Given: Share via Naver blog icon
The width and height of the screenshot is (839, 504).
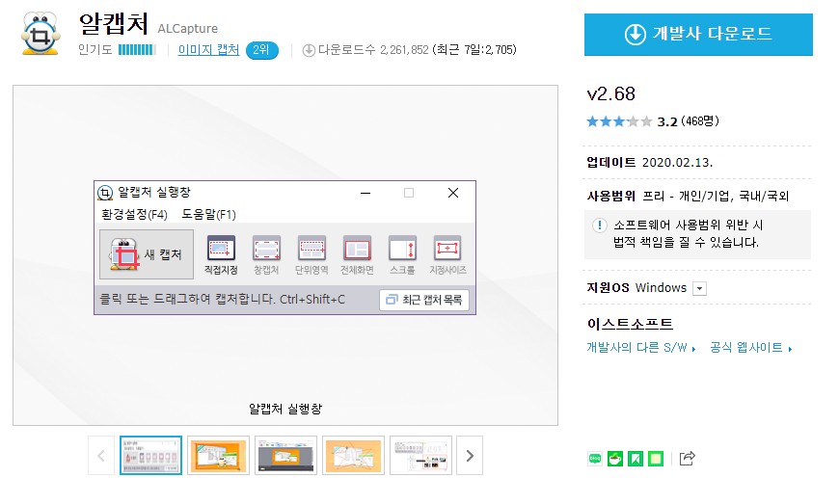Looking at the screenshot, I should [x=594, y=458].
